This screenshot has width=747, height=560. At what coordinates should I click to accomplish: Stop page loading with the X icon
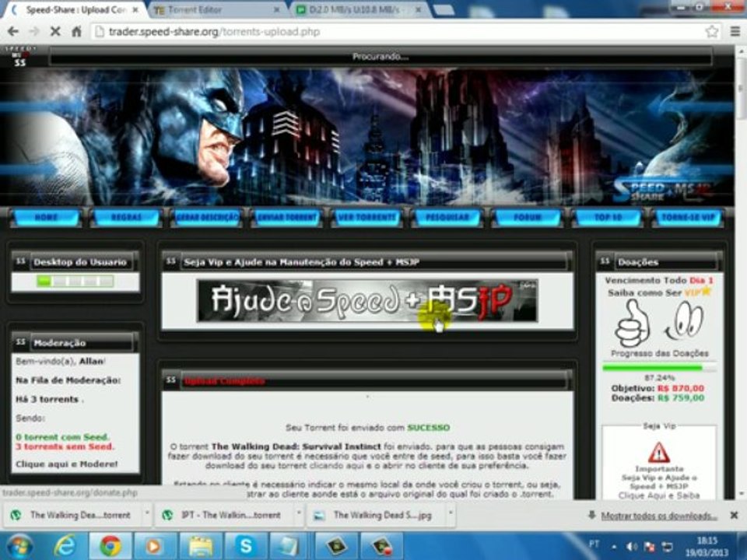point(55,32)
